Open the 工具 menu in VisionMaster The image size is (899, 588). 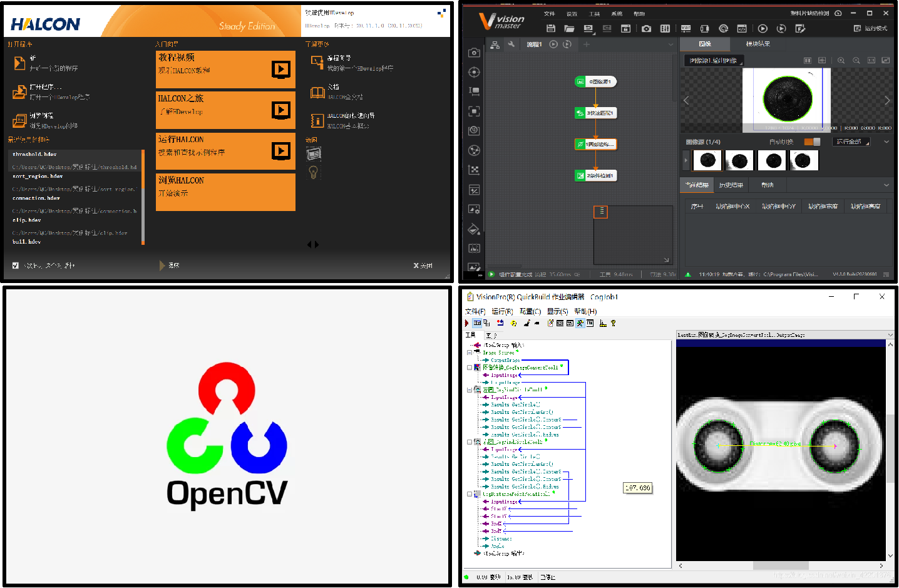594,14
